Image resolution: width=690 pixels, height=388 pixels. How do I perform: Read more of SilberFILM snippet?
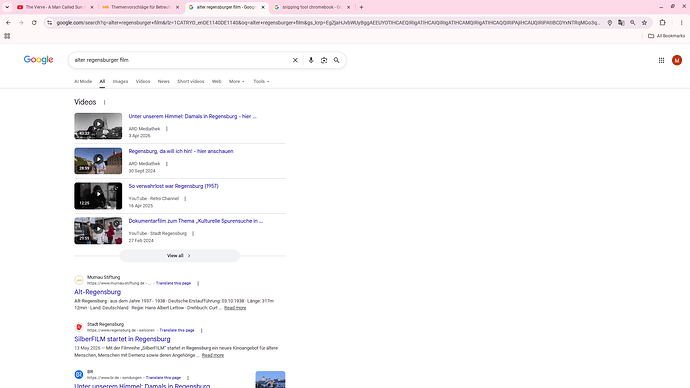213,355
